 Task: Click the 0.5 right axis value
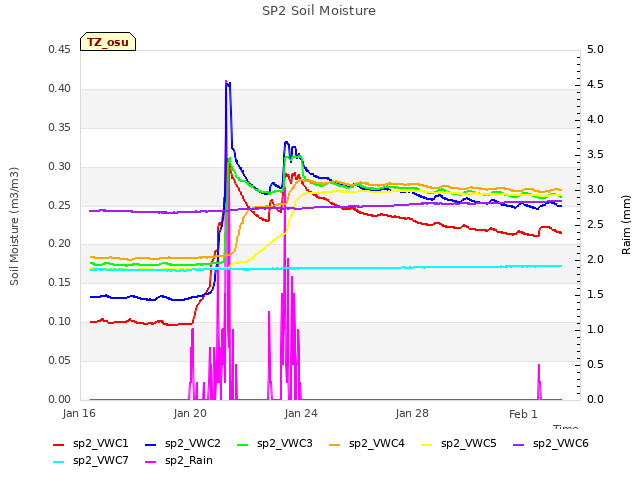[596, 364]
